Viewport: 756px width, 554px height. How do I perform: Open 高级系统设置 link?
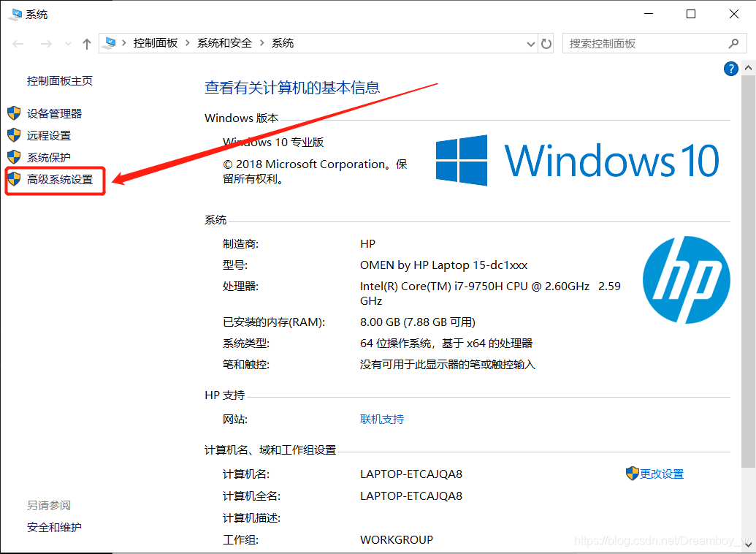[x=60, y=180]
